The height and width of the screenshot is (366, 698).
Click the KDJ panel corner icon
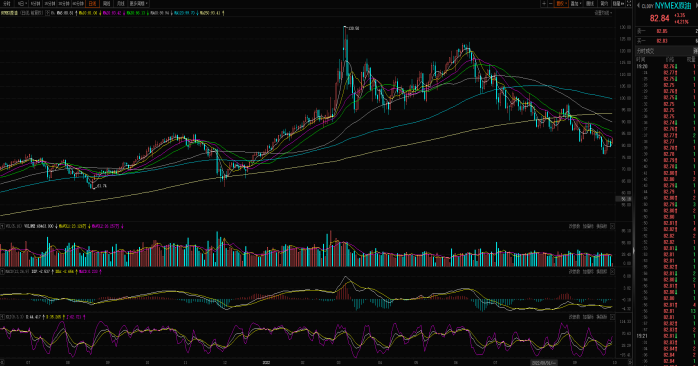(2, 317)
